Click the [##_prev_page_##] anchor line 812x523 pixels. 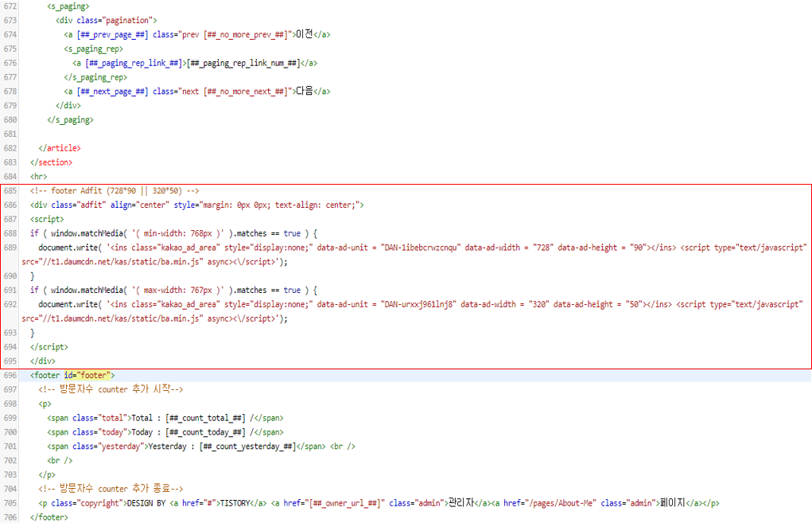click(197, 35)
